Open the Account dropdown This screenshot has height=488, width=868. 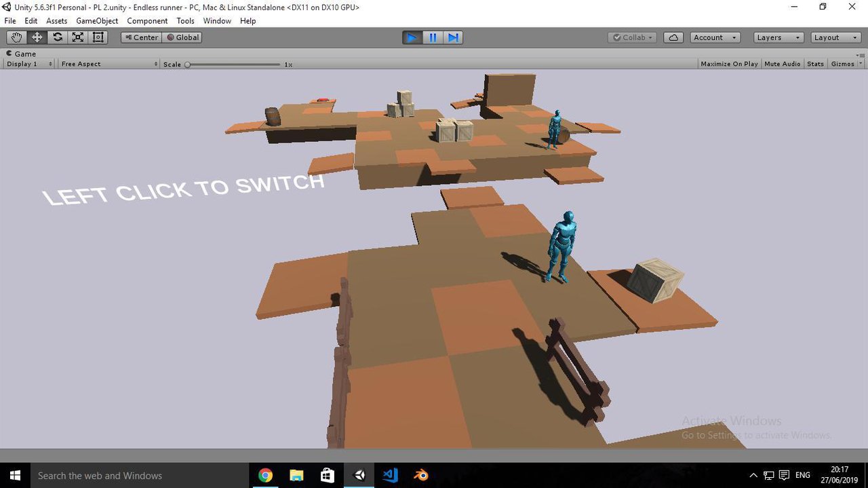tap(715, 37)
